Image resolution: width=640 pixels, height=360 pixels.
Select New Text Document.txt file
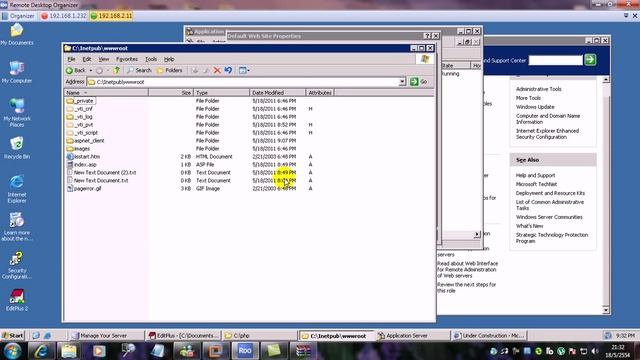point(97,180)
